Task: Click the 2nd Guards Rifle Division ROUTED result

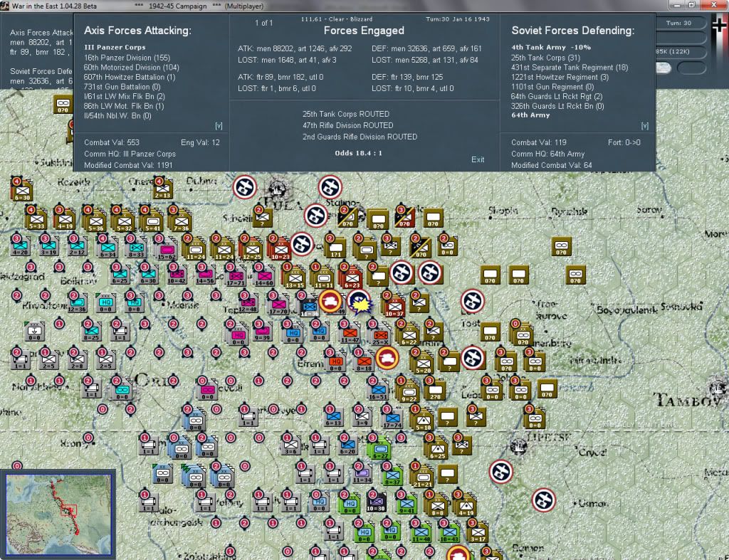Action: tap(360, 137)
